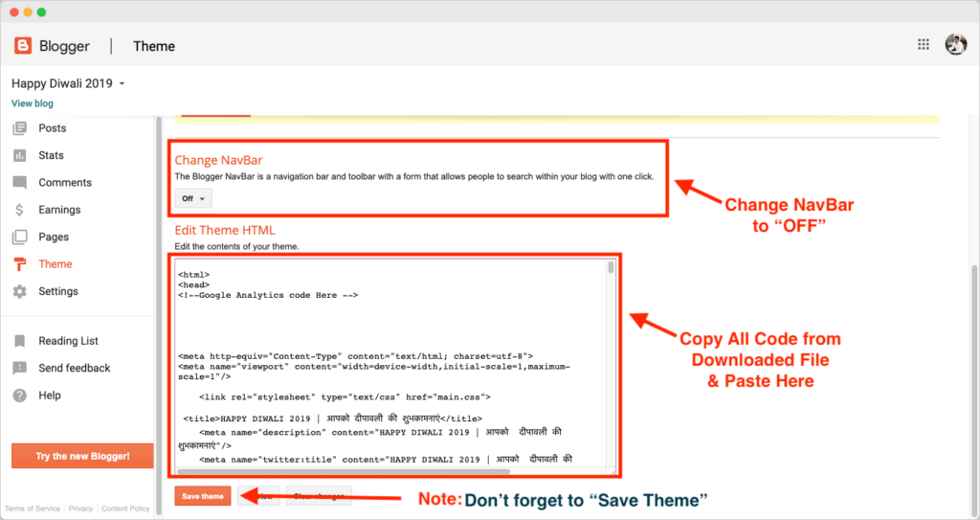The height and width of the screenshot is (520, 980).
Task: Go to Stats section
Action: click(52, 155)
